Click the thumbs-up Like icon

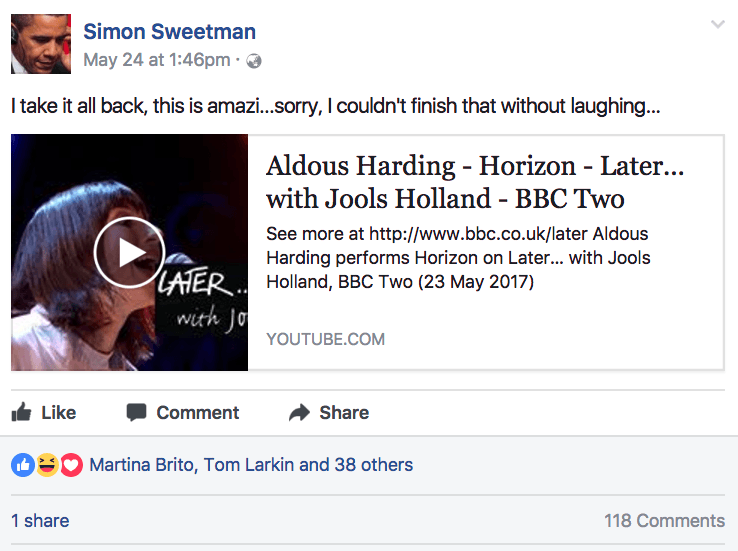(20, 412)
